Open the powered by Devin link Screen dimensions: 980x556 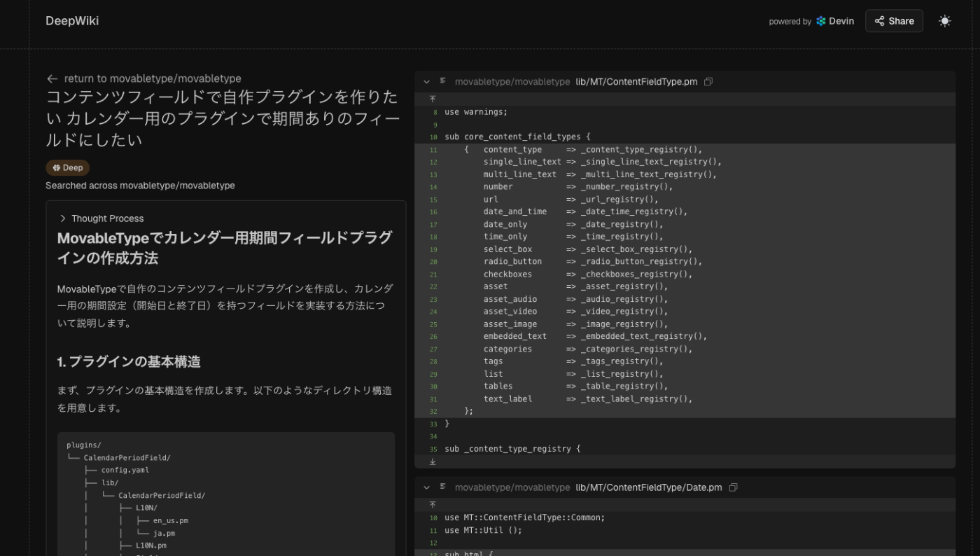click(811, 21)
